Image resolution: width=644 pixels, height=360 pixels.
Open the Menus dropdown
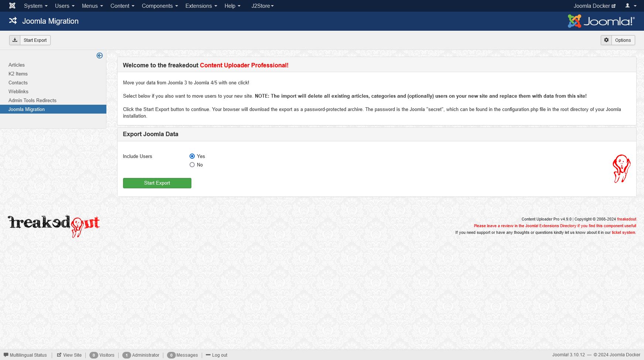pos(92,6)
